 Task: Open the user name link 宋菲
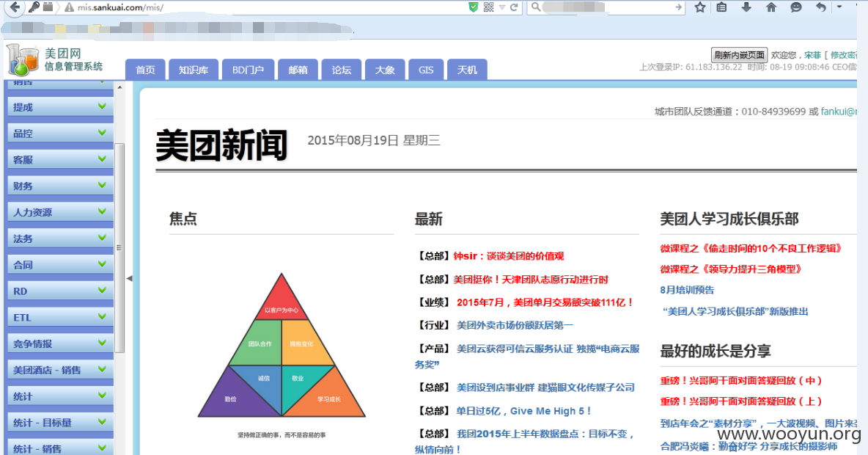(812, 55)
